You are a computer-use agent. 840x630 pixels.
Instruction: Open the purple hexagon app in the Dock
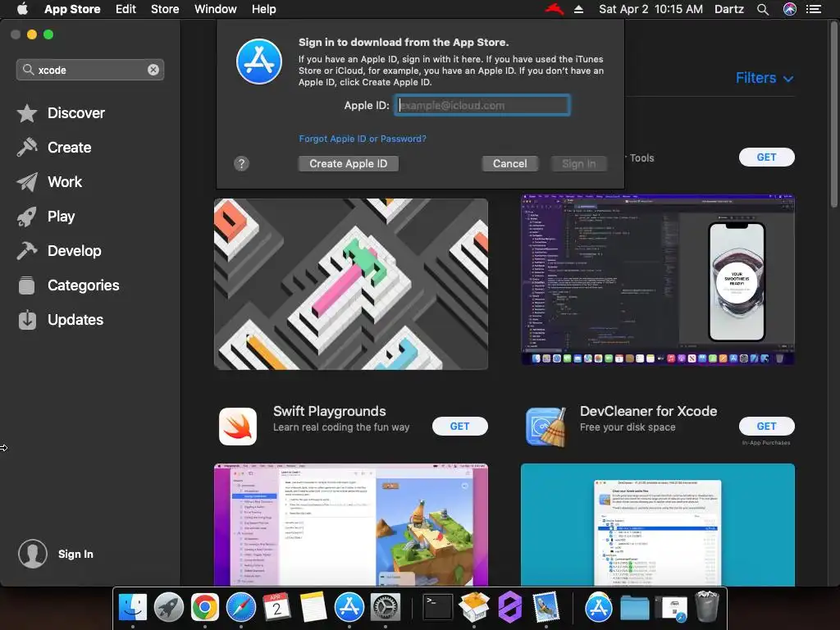510,607
